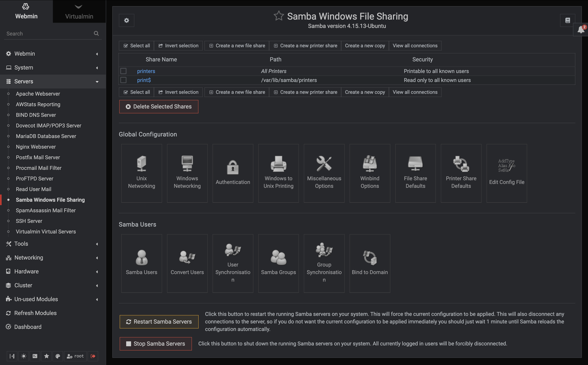Click the module configuration gear icon
The image size is (588, 365).
126,20
